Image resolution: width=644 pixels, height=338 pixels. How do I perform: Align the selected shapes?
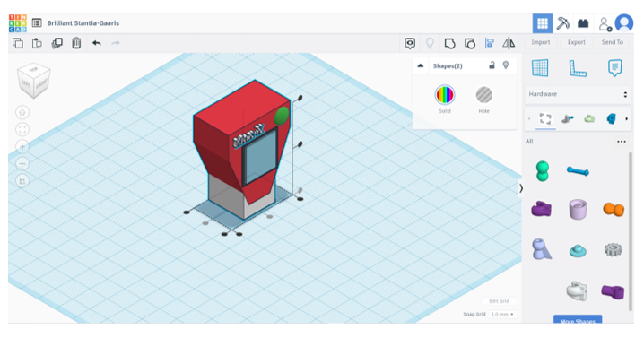tap(490, 43)
